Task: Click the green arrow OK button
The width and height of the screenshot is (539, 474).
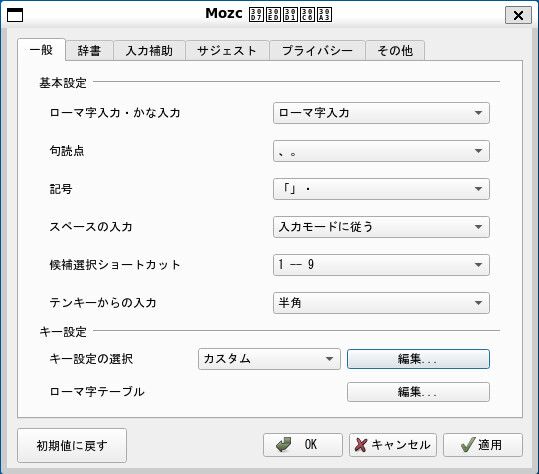Action: tap(303, 445)
